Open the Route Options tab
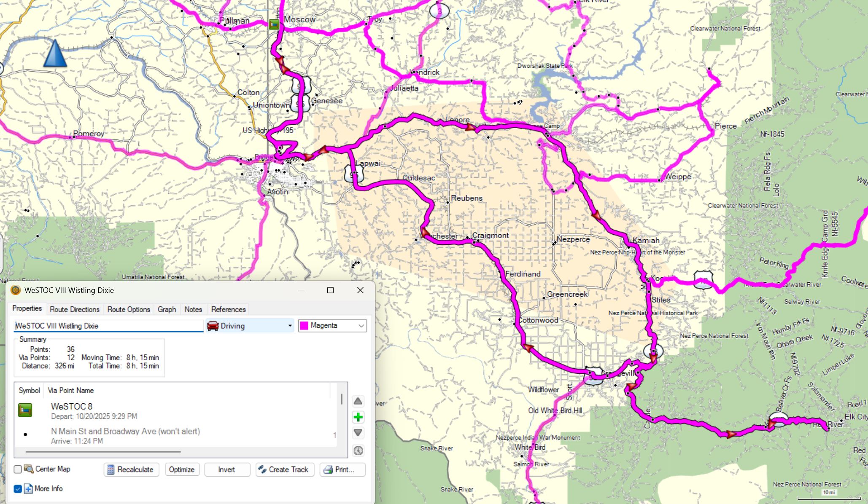 coord(129,309)
